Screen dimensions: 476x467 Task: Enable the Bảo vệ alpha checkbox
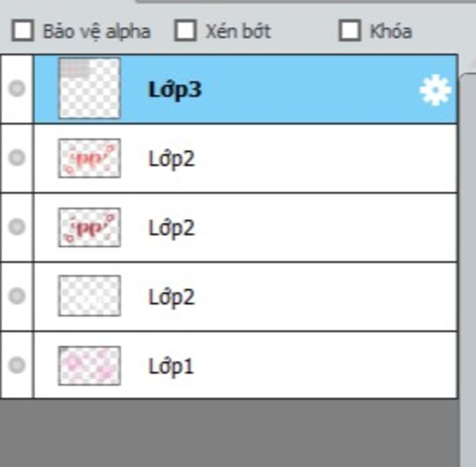pyautogui.click(x=22, y=30)
